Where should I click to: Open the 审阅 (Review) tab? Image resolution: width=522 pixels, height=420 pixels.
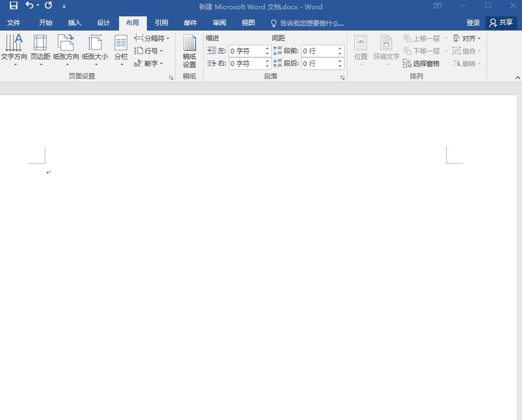(x=219, y=23)
